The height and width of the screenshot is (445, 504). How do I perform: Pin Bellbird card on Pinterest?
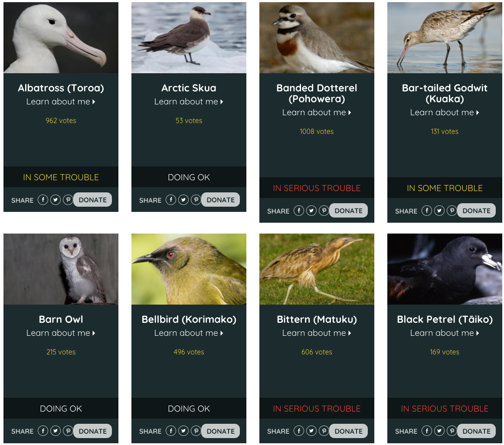point(196,431)
